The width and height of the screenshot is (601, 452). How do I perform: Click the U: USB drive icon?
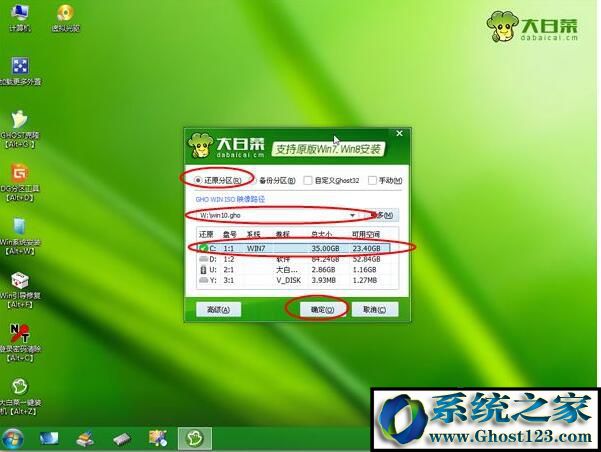pyautogui.click(x=203, y=270)
